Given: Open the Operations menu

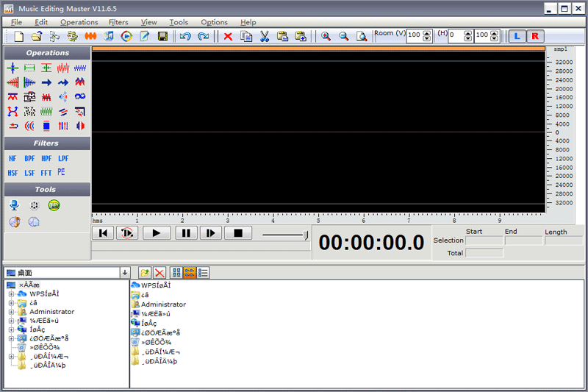Looking at the screenshot, I should 79,22.
